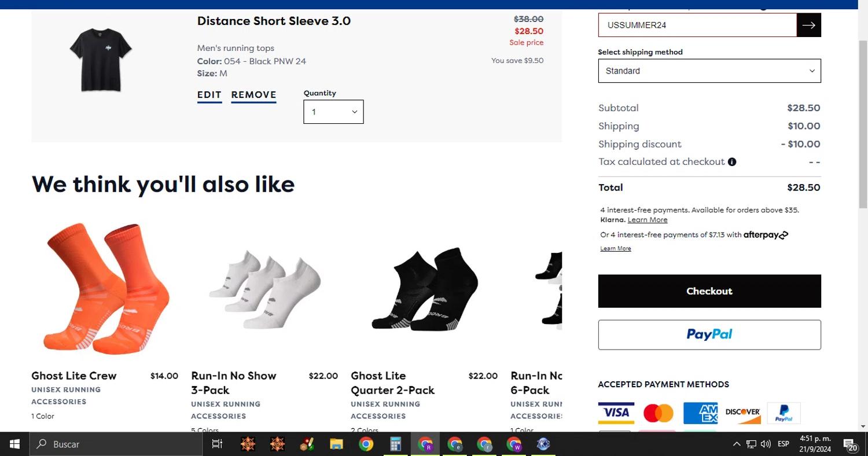Open File Explorer from taskbar

coord(336,444)
